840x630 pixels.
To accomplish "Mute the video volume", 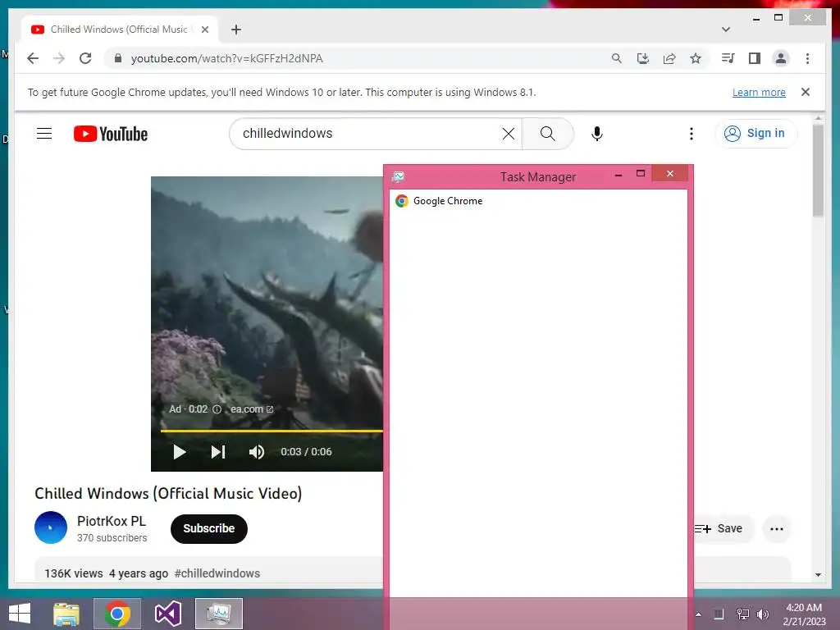I will pyautogui.click(x=257, y=452).
